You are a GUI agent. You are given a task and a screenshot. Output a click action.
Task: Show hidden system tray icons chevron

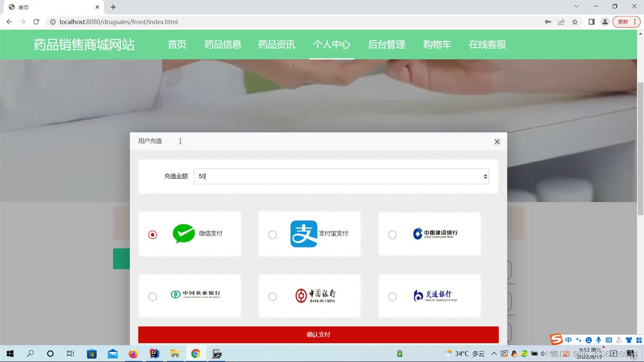tap(494, 354)
